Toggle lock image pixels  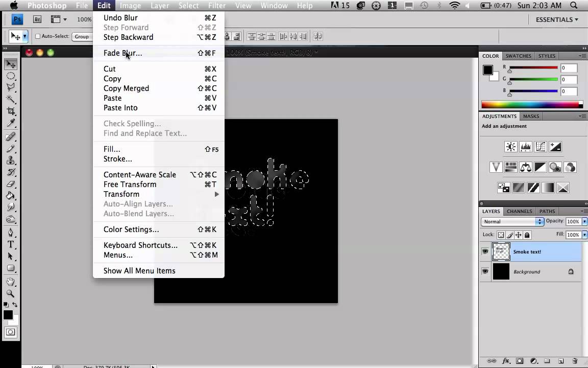[509, 235]
